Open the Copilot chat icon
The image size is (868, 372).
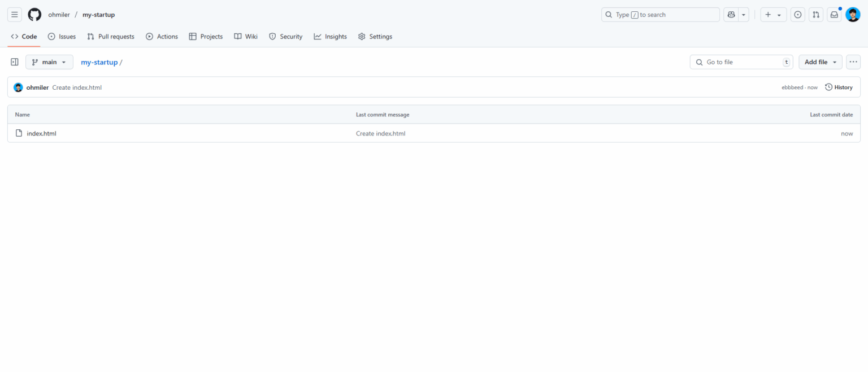coord(731,14)
